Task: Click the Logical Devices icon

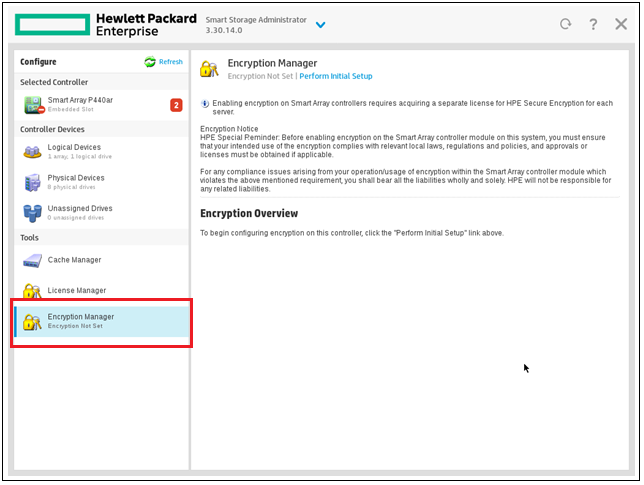Action: pos(32,152)
